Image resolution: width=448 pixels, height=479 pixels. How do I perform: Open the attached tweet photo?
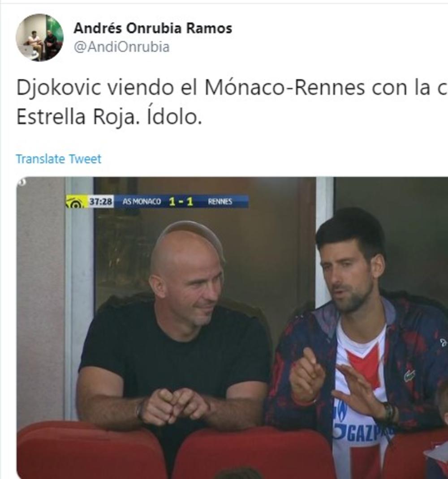click(x=232, y=328)
